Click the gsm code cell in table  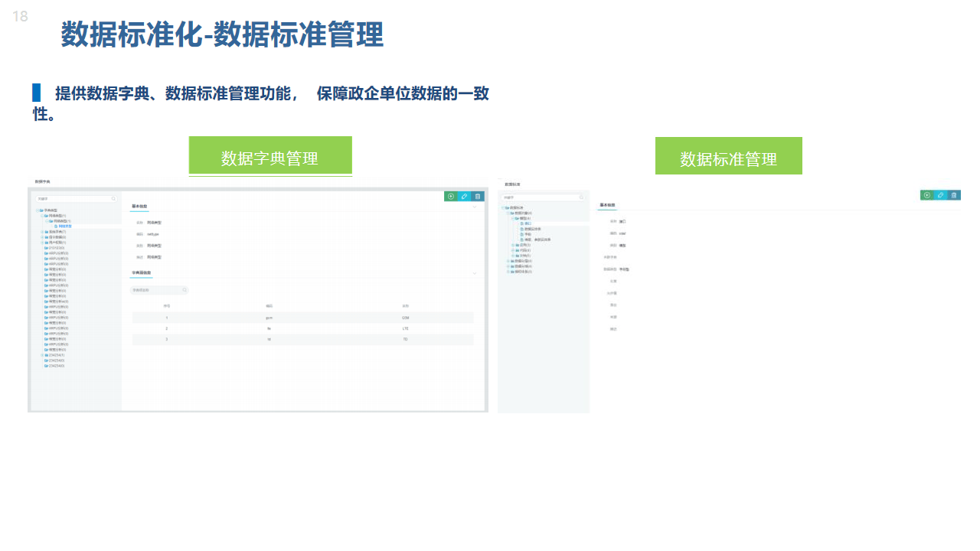coord(269,317)
